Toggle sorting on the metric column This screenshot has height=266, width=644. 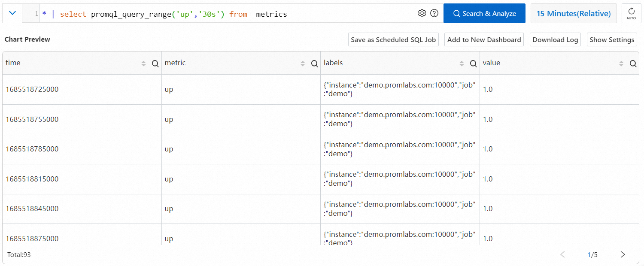pyautogui.click(x=302, y=63)
